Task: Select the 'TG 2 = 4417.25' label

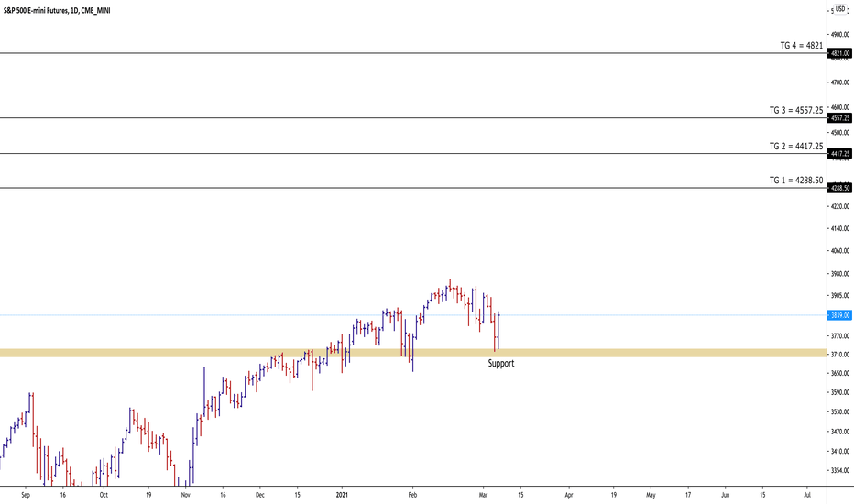Action: click(x=795, y=147)
